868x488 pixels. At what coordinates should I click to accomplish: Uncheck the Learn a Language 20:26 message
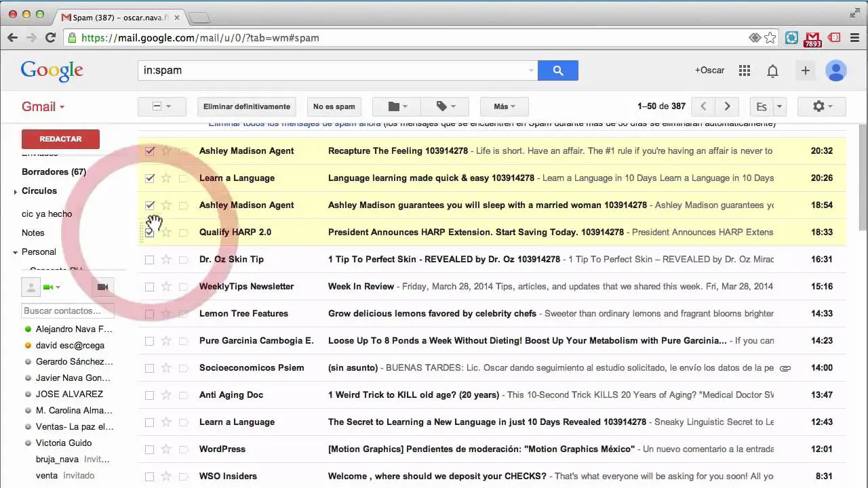coord(149,178)
